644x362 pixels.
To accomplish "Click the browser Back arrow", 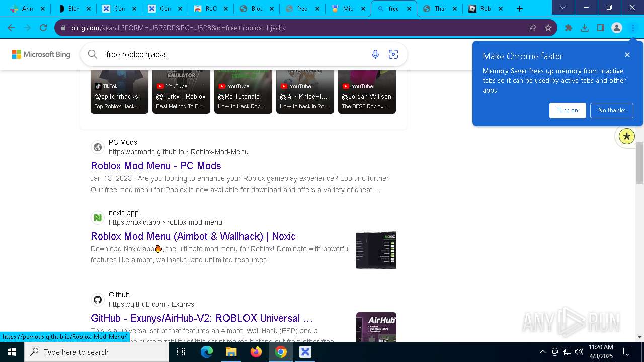I will click(x=11, y=28).
